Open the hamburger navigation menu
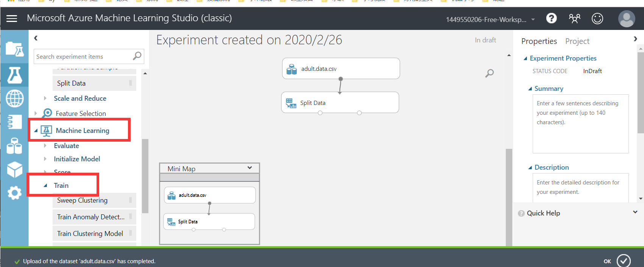 tap(12, 19)
